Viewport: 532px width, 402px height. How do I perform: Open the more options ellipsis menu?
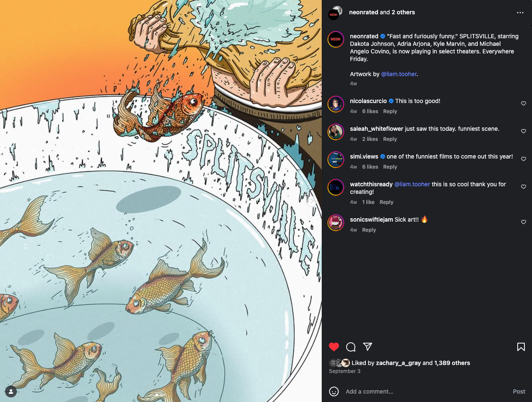pos(520,13)
